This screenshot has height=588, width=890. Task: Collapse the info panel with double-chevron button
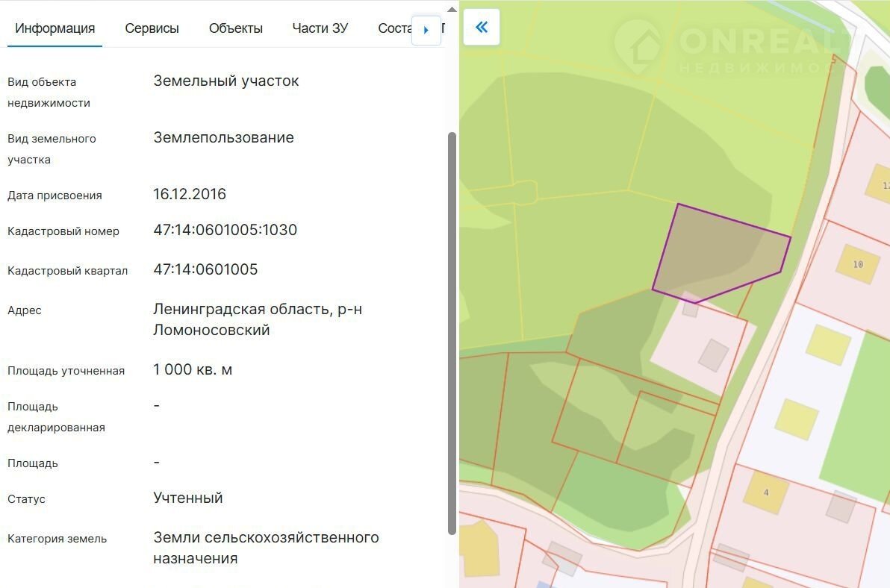[x=482, y=28]
